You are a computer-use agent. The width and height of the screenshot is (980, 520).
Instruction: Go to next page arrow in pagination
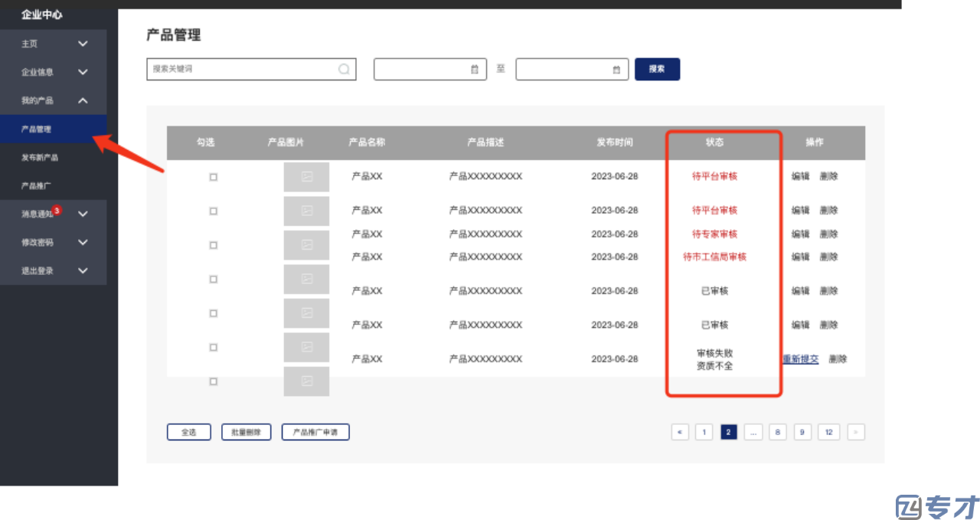tap(856, 433)
